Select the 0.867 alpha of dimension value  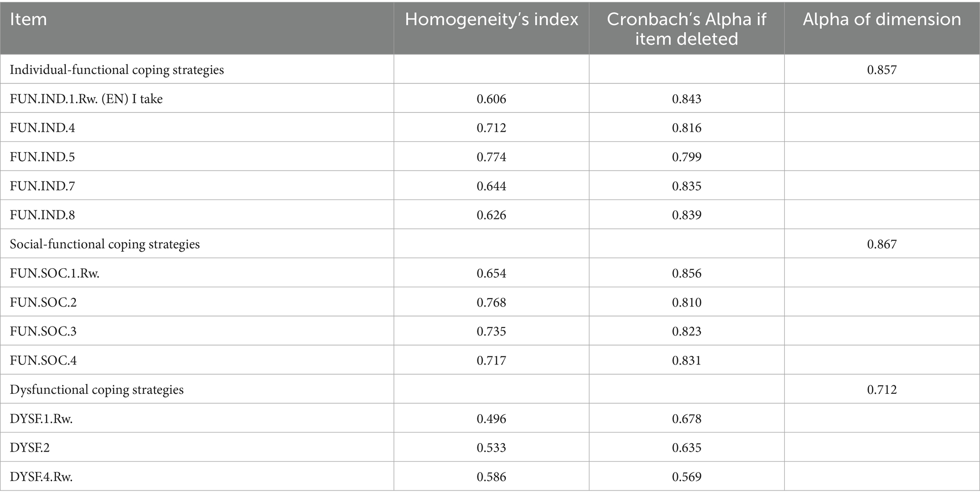pos(882,244)
